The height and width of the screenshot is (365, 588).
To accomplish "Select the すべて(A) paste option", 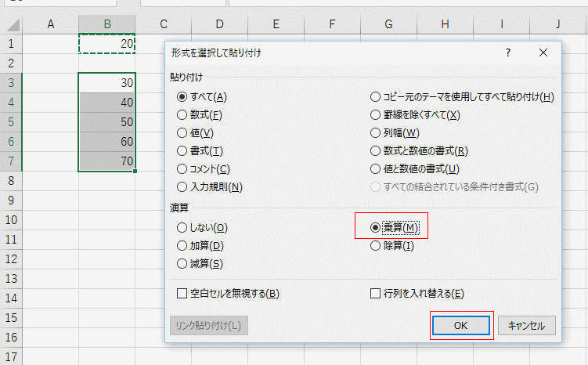I will click(x=182, y=97).
